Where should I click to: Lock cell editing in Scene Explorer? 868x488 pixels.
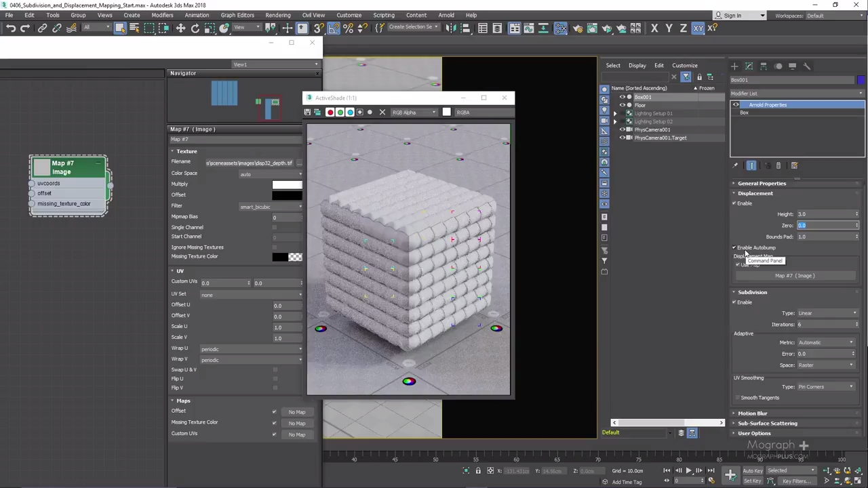(x=699, y=77)
